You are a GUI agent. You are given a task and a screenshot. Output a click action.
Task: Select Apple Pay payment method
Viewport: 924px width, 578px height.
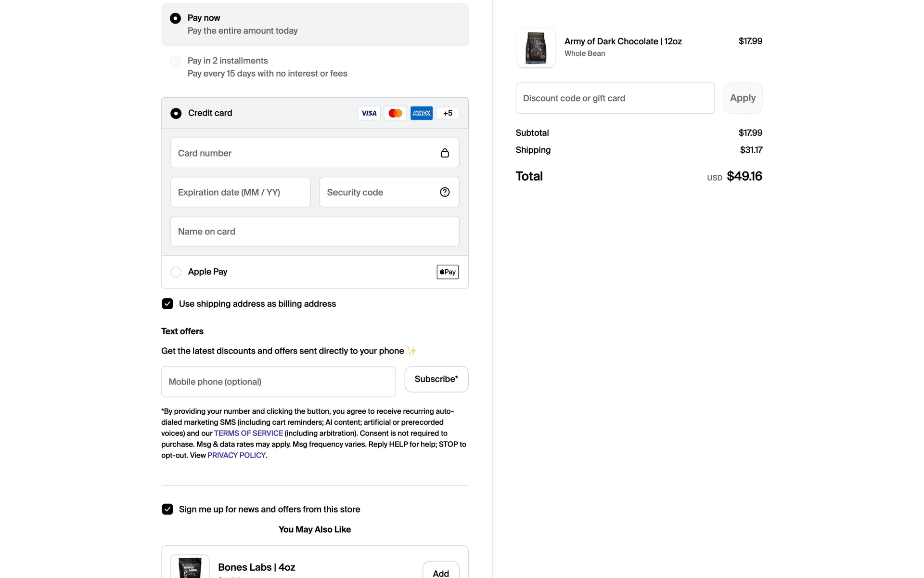[x=176, y=272]
